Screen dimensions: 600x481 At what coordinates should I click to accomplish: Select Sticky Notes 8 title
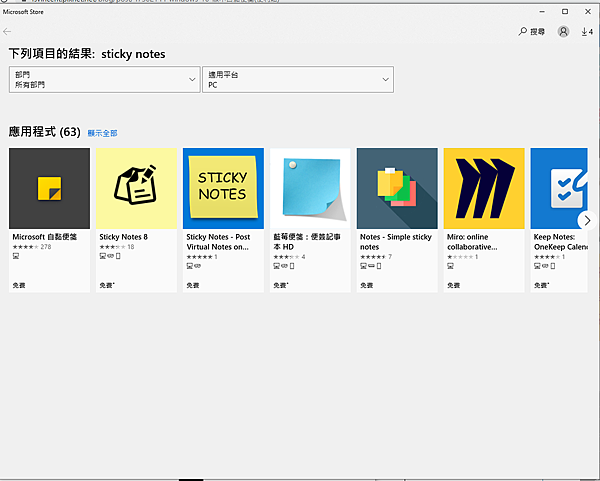pos(123,237)
